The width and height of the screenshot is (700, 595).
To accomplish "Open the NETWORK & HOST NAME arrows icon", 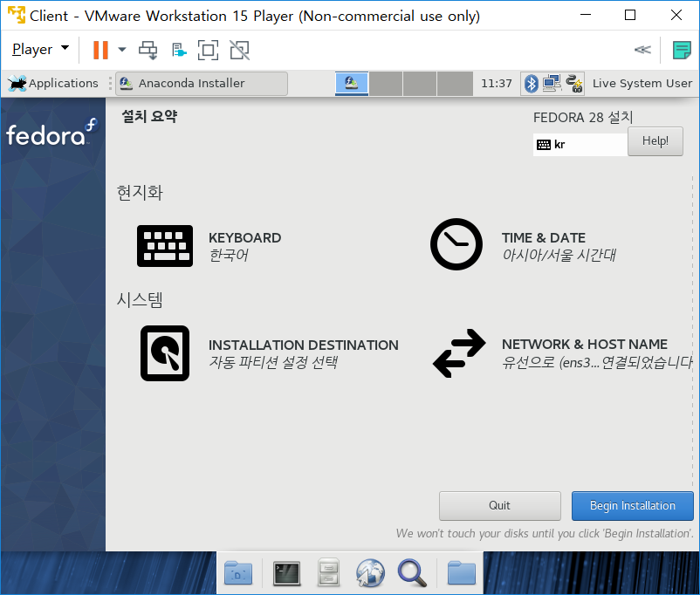I will tap(459, 353).
